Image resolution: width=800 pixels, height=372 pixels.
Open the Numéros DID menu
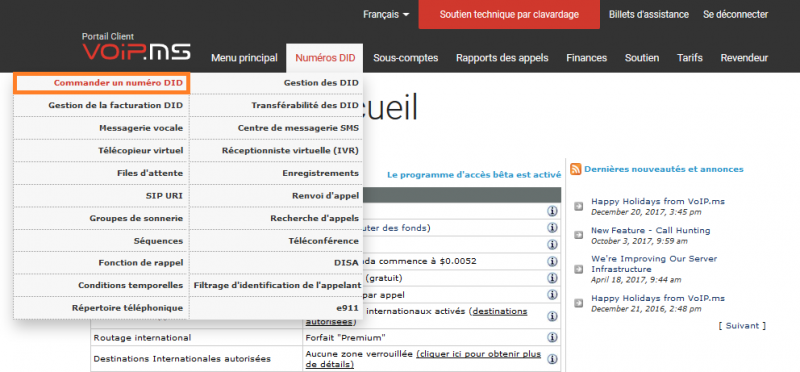point(325,58)
